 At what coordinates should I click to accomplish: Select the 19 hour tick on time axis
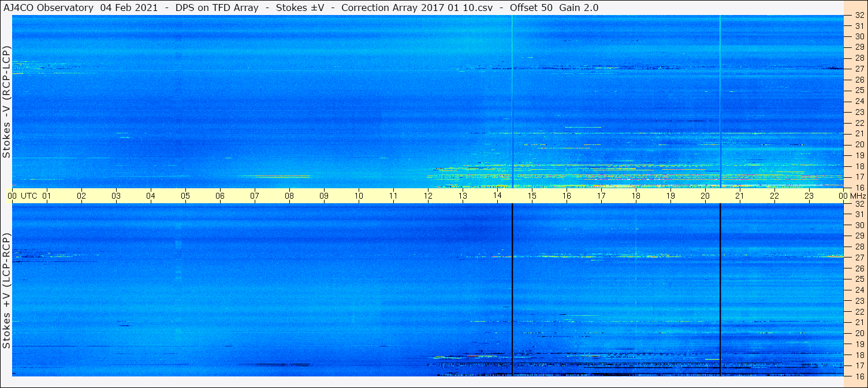click(670, 196)
